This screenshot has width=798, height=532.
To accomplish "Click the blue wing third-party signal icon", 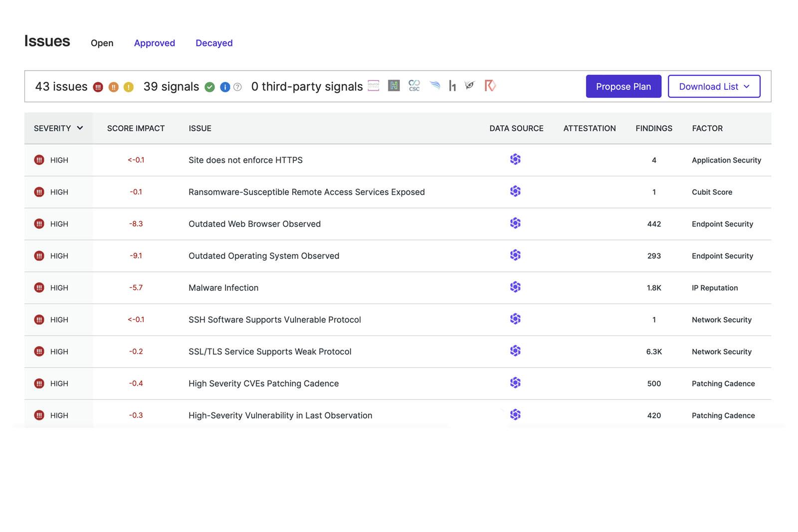I will (435, 86).
